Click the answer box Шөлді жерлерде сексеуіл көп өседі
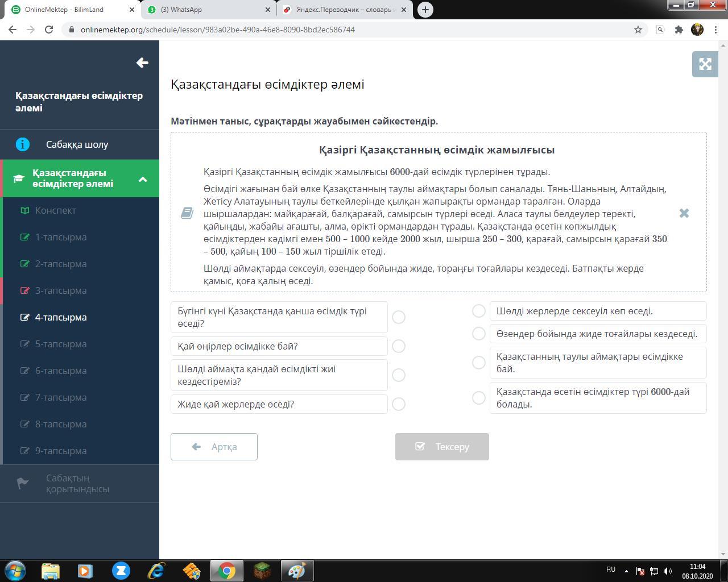 click(598, 311)
